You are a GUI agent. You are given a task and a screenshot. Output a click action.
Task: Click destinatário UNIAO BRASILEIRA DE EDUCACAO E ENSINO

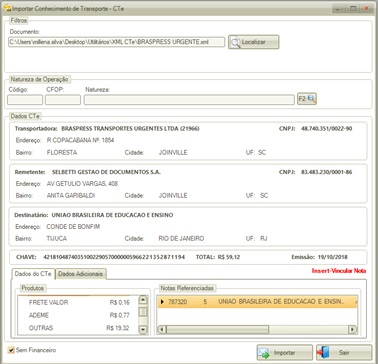point(112,215)
